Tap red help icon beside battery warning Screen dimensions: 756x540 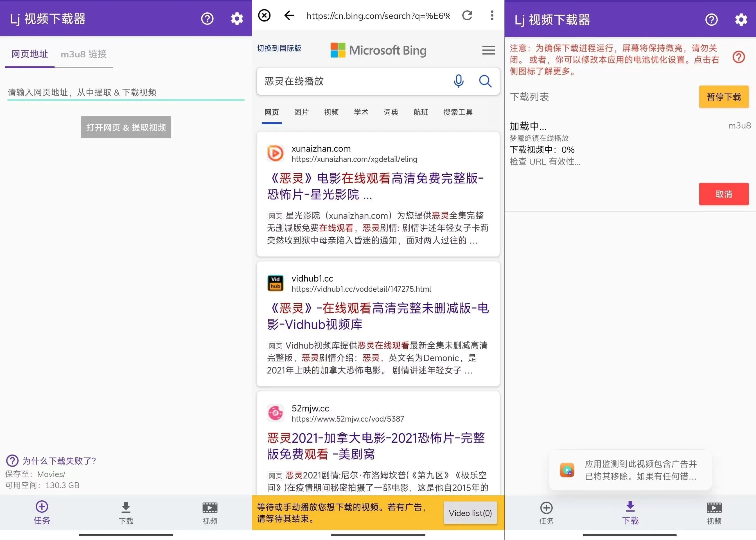pos(738,57)
